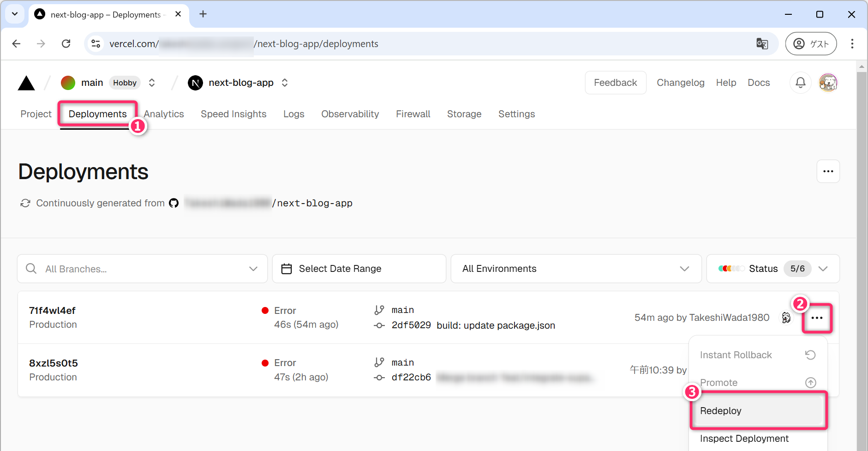Switch to the Analytics tab

164,114
